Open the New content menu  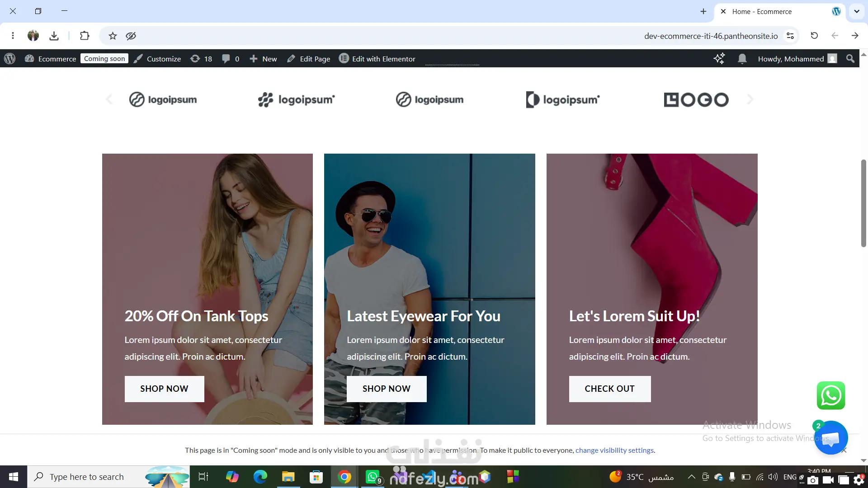click(x=263, y=59)
